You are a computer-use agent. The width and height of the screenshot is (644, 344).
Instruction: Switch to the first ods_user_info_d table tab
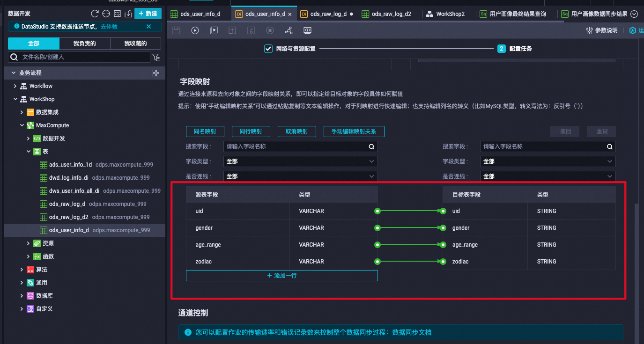(x=200, y=14)
